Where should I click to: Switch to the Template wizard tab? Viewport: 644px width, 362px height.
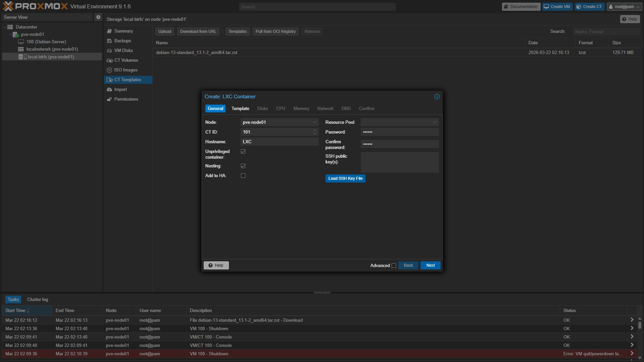pyautogui.click(x=240, y=109)
